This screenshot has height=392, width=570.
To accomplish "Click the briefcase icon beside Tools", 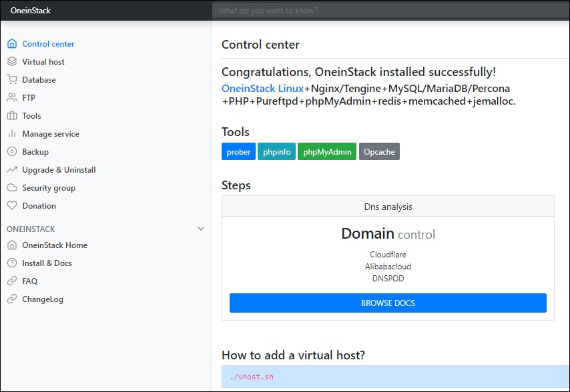I will 12,116.
